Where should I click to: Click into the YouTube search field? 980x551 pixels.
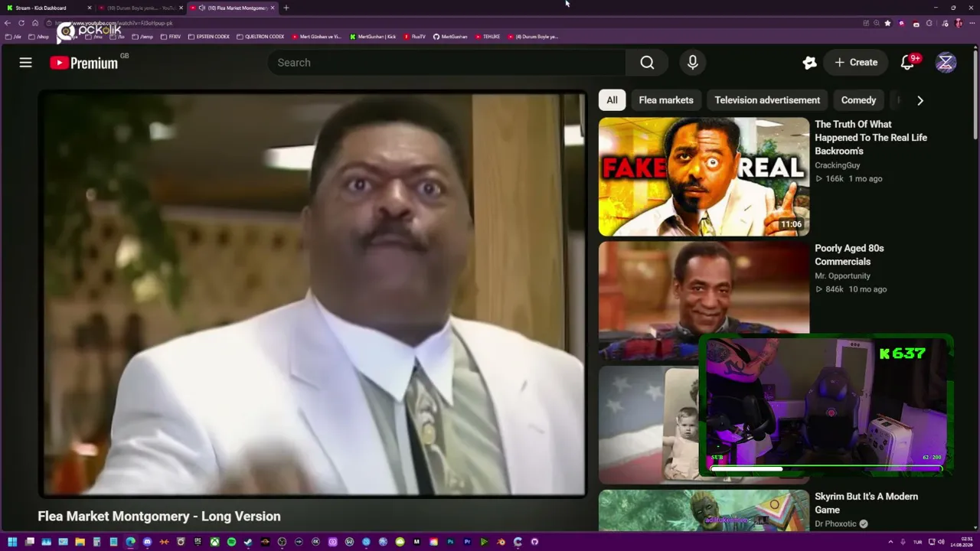[x=446, y=63]
